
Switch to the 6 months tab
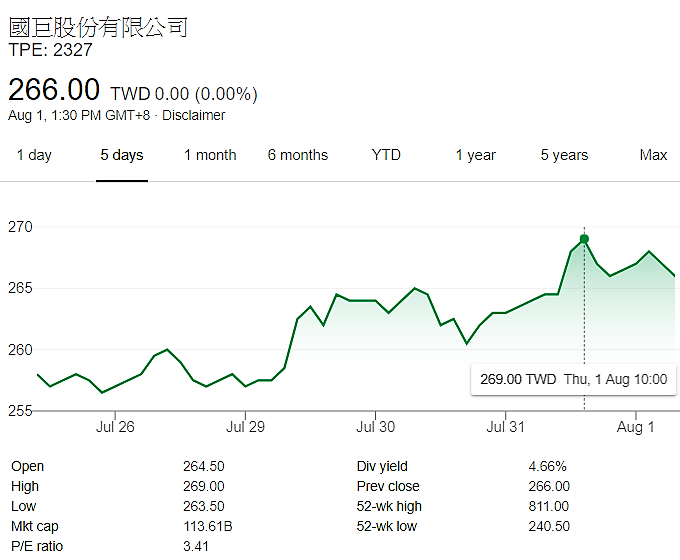298,155
